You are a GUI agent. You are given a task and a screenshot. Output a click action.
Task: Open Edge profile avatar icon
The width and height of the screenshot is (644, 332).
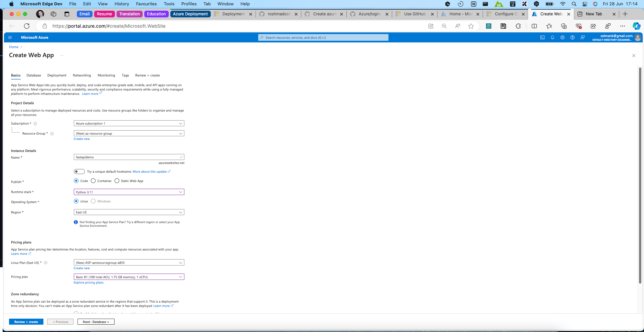[40, 14]
